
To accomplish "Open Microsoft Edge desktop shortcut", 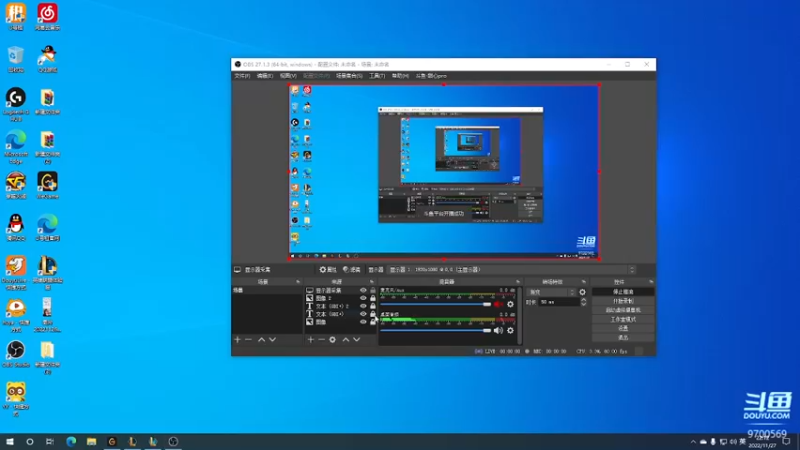I will pos(16,146).
